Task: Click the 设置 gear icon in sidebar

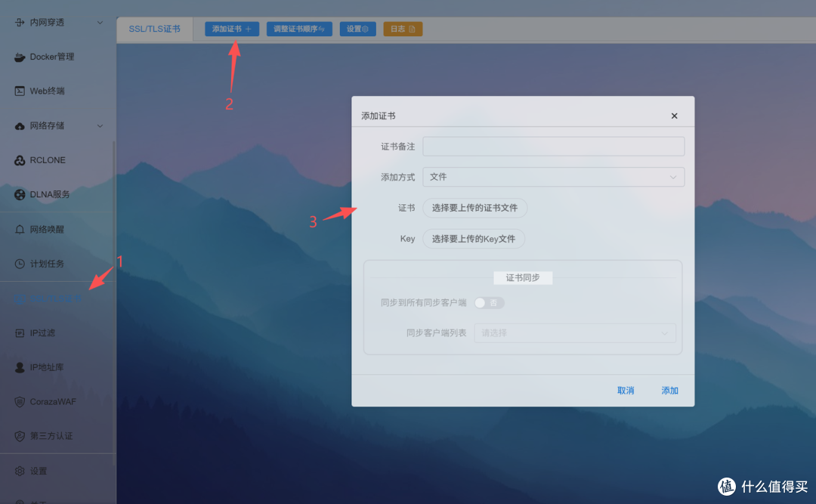Action: (x=20, y=472)
